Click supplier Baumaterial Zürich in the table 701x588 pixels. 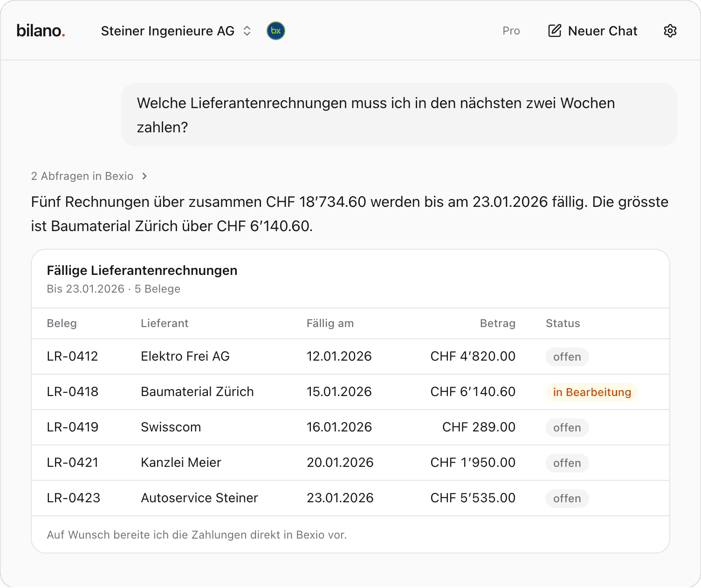click(x=197, y=392)
